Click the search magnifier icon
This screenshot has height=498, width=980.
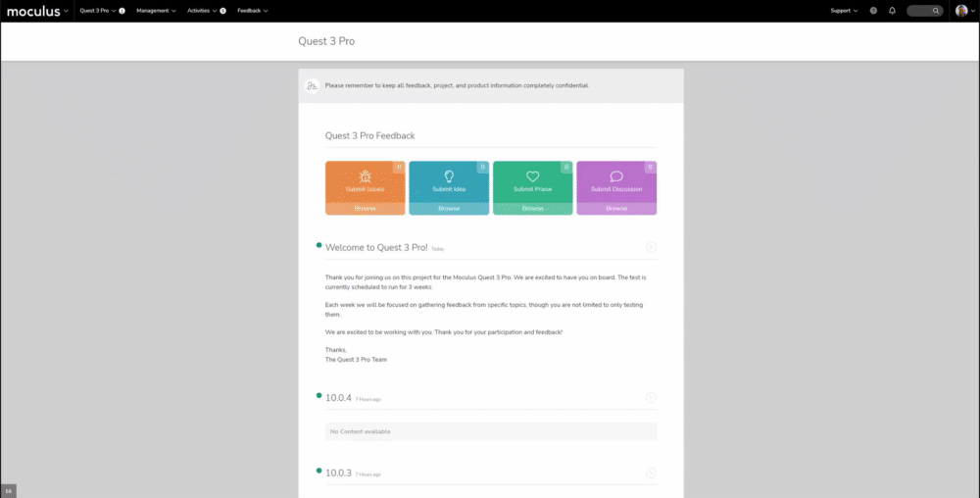point(936,11)
